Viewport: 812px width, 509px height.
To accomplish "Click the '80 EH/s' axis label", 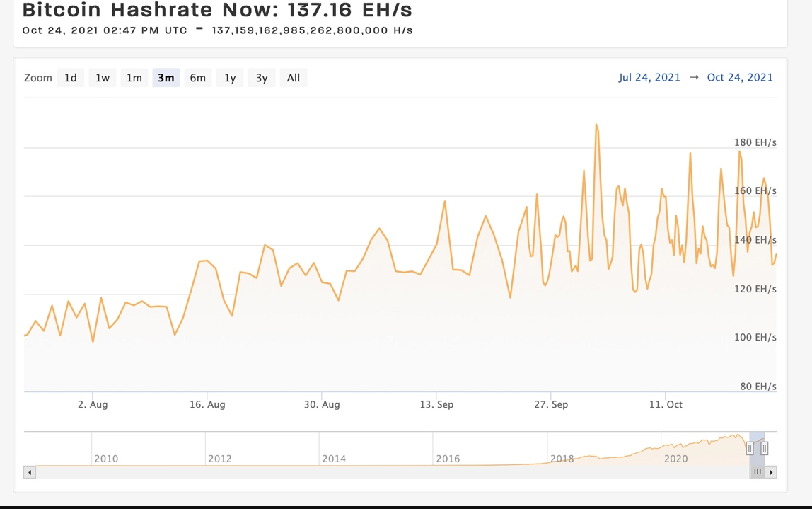I will point(758,386).
